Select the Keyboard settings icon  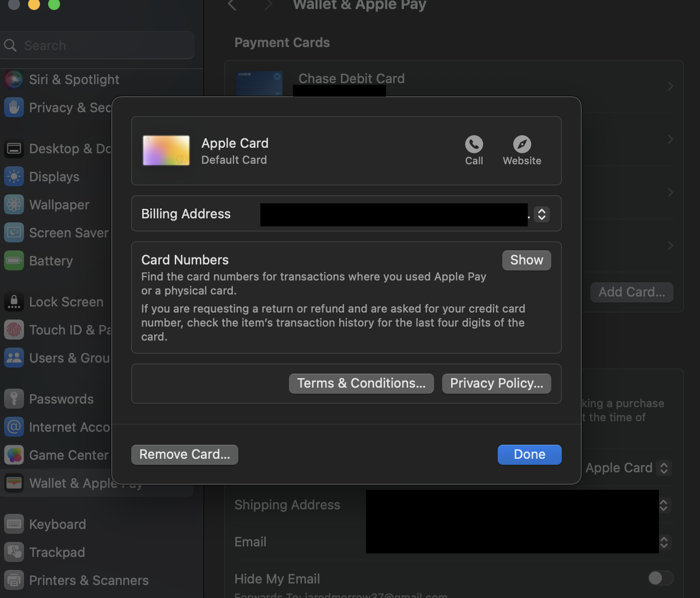[14, 524]
